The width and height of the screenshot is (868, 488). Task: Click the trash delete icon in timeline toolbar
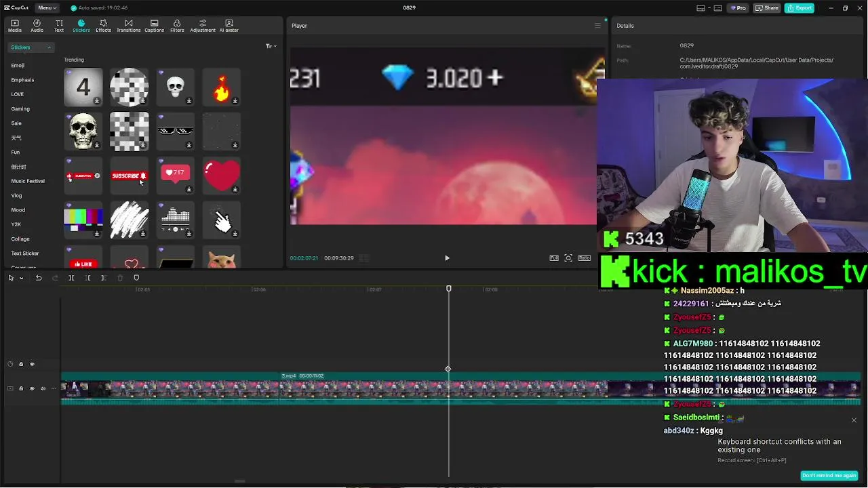(x=120, y=278)
